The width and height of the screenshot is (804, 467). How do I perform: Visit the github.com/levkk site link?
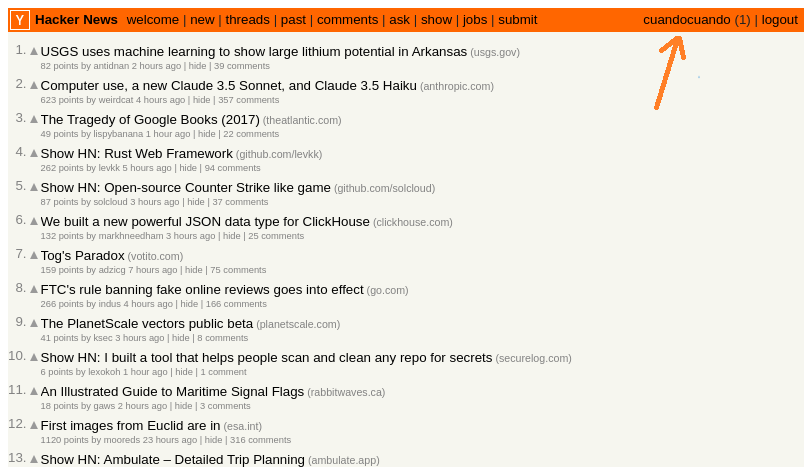pos(279,154)
